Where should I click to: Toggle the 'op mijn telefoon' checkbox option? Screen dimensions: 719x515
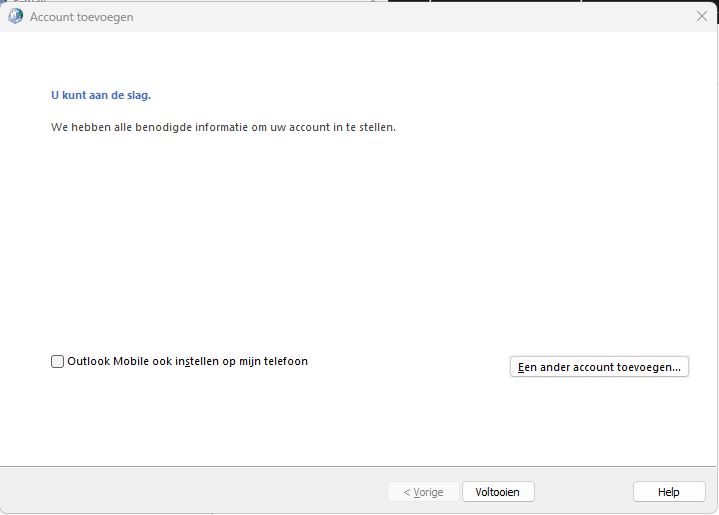click(x=58, y=362)
